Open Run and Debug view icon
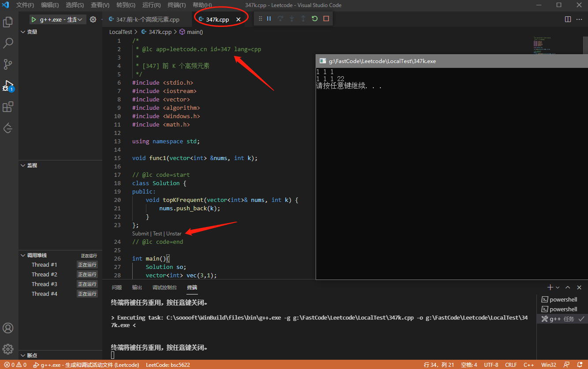This screenshot has height=369, width=588. pos(8,86)
